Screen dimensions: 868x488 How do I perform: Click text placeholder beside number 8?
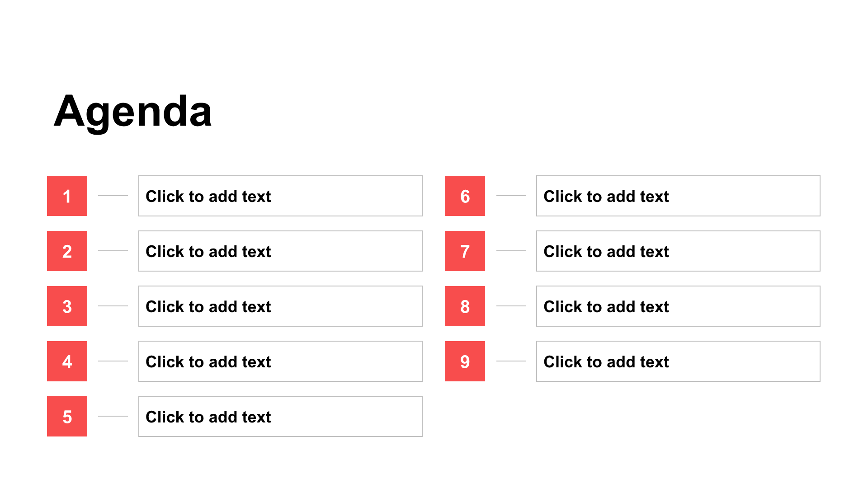[x=678, y=306]
